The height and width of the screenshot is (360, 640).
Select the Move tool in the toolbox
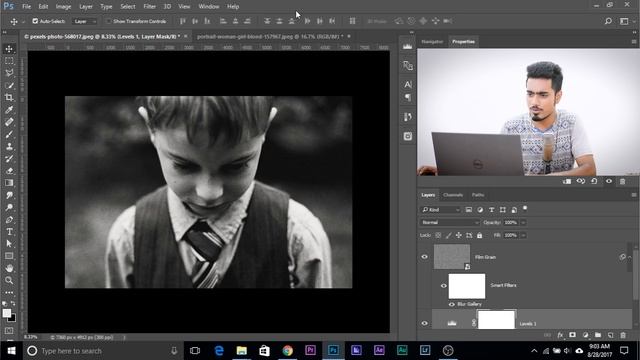pyautogui.click(x=9, y=49)
